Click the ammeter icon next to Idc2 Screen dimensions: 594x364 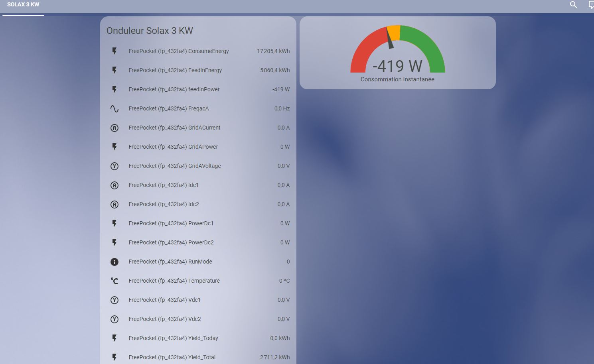(x=114, y=204)
